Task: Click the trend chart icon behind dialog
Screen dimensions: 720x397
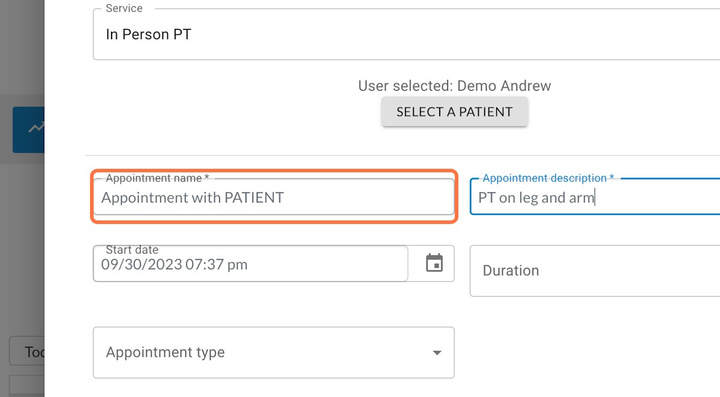Action: pyautogui.click(x=36, y=128)
